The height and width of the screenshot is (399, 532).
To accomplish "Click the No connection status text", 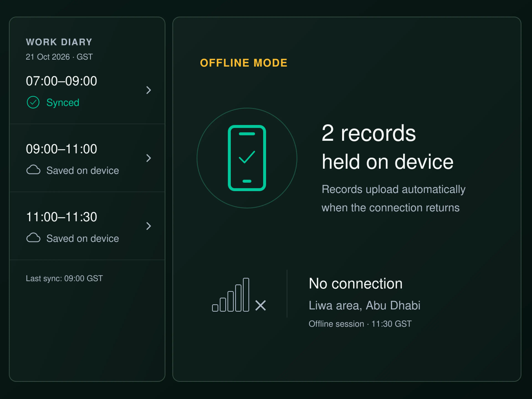I will coord(355,284).
